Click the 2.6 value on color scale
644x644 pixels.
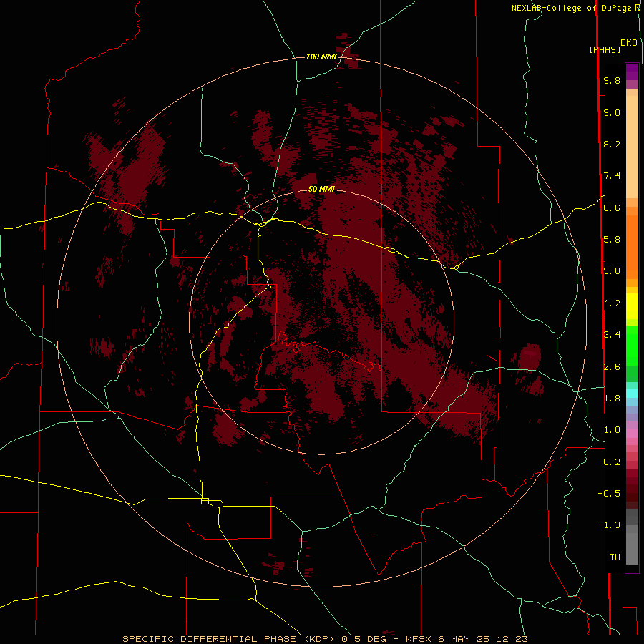(x=612, y=367)
